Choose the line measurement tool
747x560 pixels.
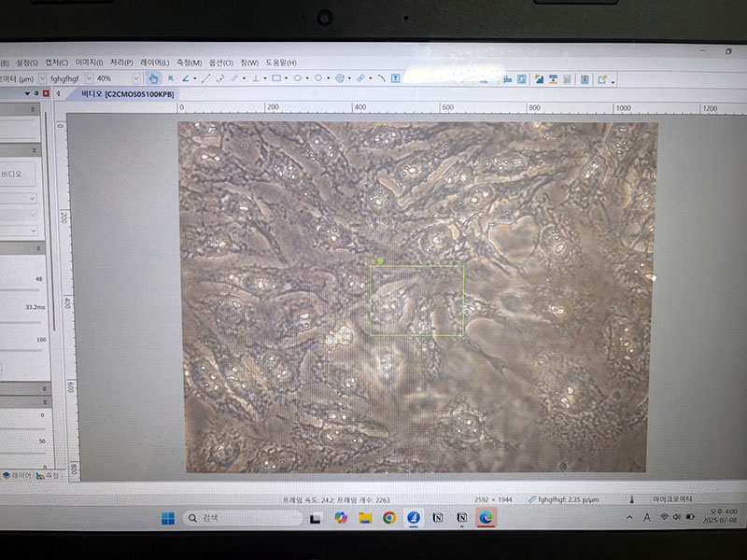[x=205, y=78]
